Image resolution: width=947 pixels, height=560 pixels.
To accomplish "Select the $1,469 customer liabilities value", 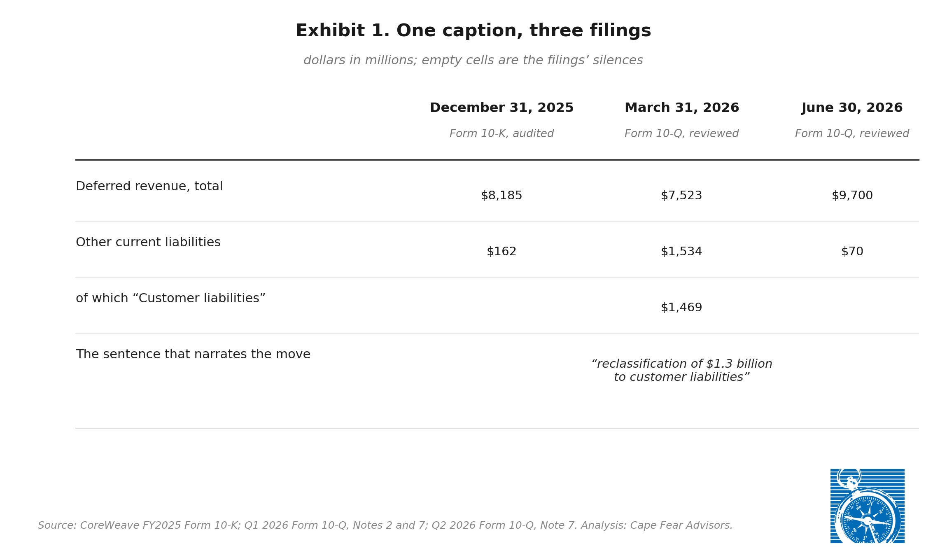I will [x=681, y=308].
